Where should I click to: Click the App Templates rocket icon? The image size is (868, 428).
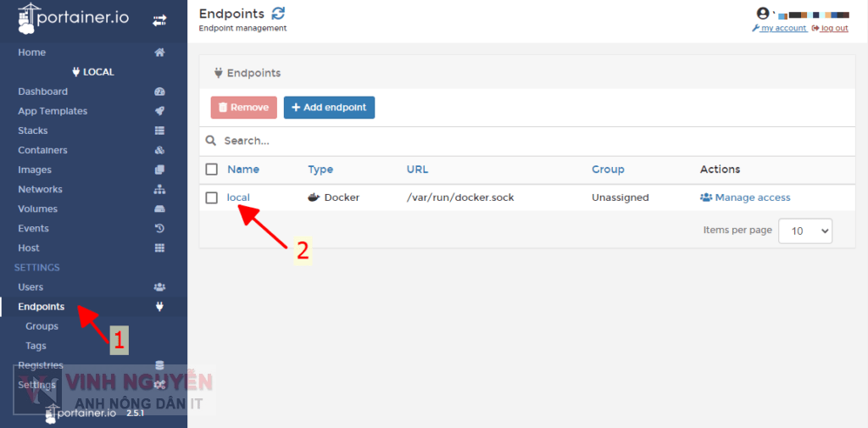(x=159, y=111)
